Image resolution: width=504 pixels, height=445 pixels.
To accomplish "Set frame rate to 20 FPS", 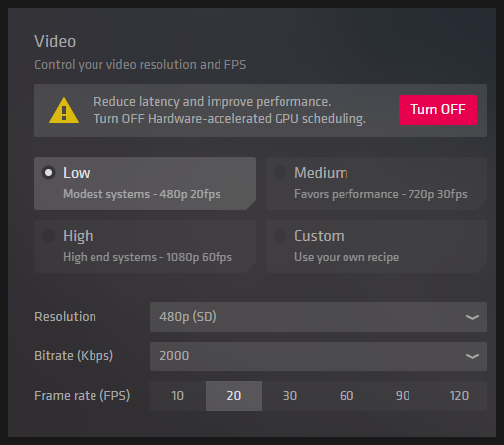I will click(x=233, y=396).
